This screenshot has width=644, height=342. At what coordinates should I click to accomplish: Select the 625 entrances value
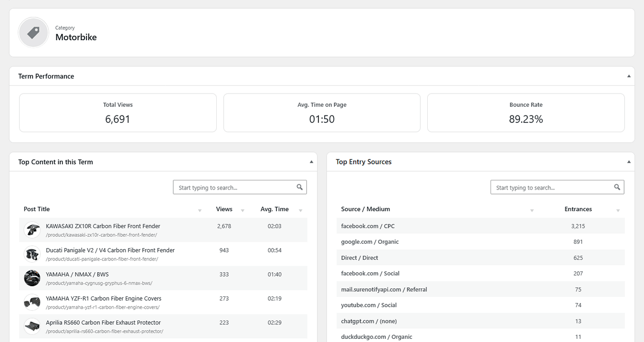pos(578,258)
